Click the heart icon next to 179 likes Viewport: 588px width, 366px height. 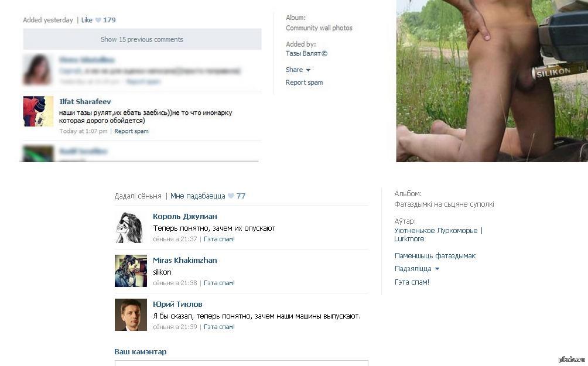pyautogui.click(x=98, y=20)
